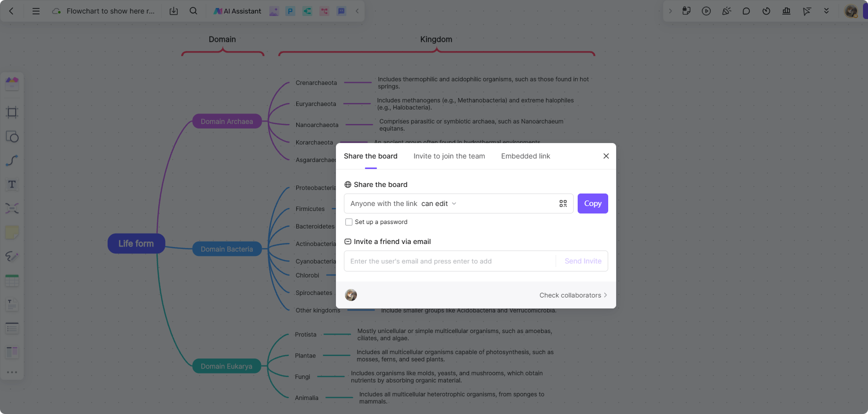Choose the connector line tool

click(x=12, y=160)
